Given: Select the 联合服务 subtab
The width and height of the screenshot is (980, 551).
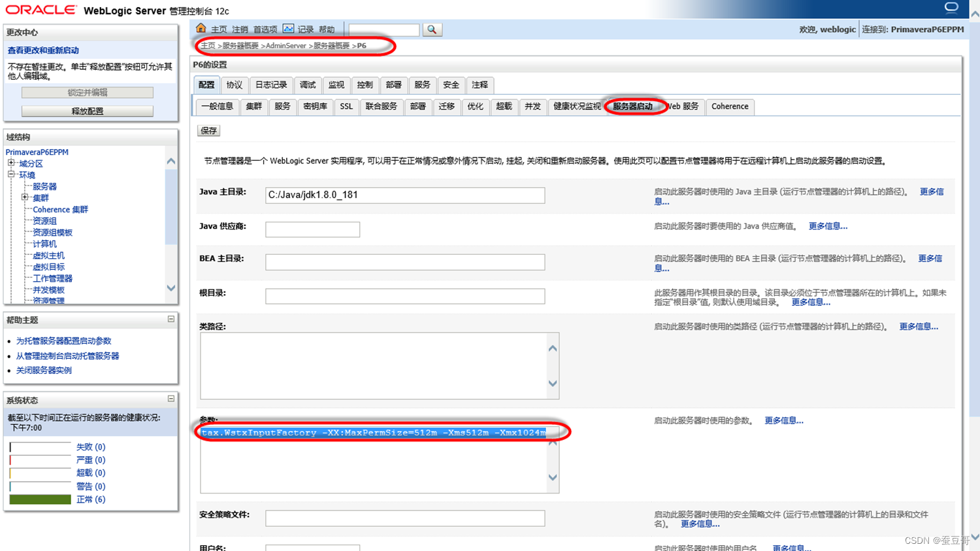Looking at the screenshot, I should (x=382, y=107).
